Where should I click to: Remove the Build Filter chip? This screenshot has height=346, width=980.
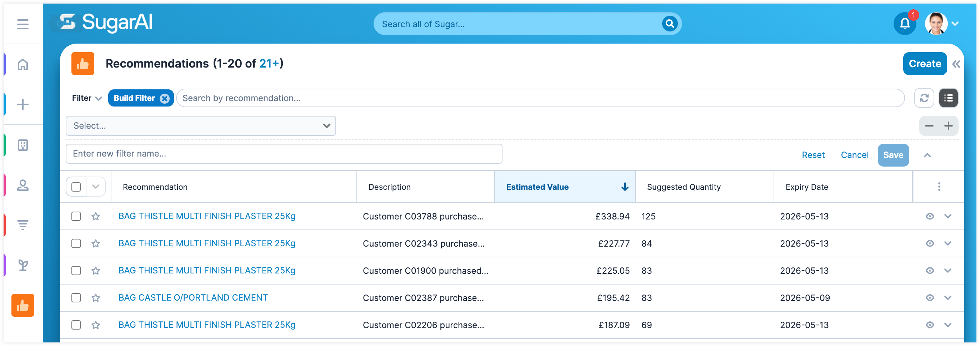tap(164, 99)
